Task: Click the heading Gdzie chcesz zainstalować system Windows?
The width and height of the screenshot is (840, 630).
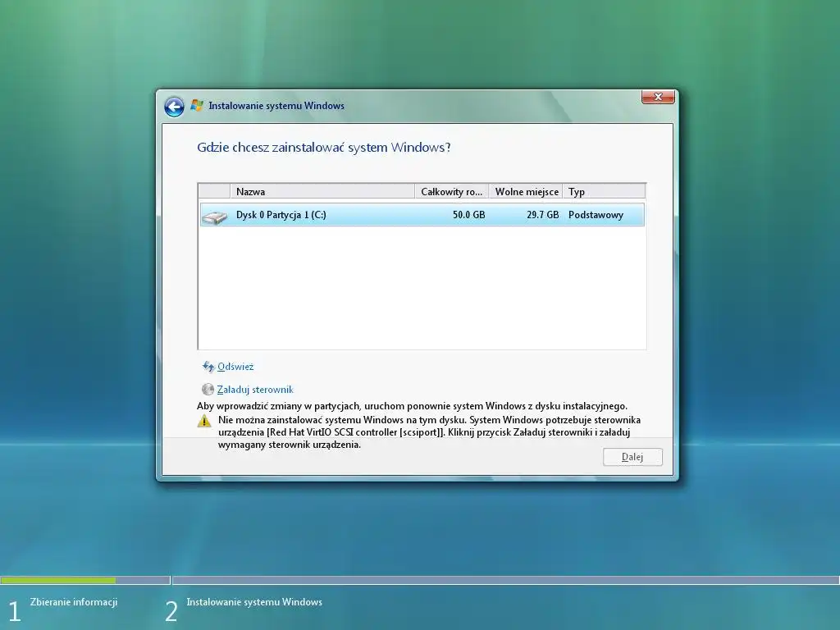Action: (x=323, y=148)
